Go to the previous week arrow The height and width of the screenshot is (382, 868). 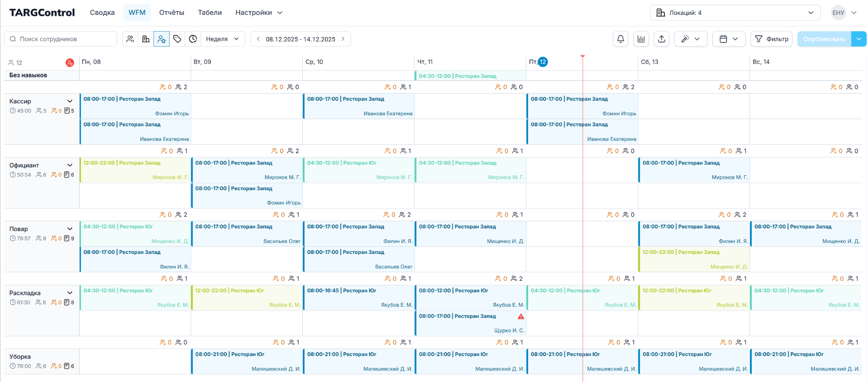(x=258, y=39)
